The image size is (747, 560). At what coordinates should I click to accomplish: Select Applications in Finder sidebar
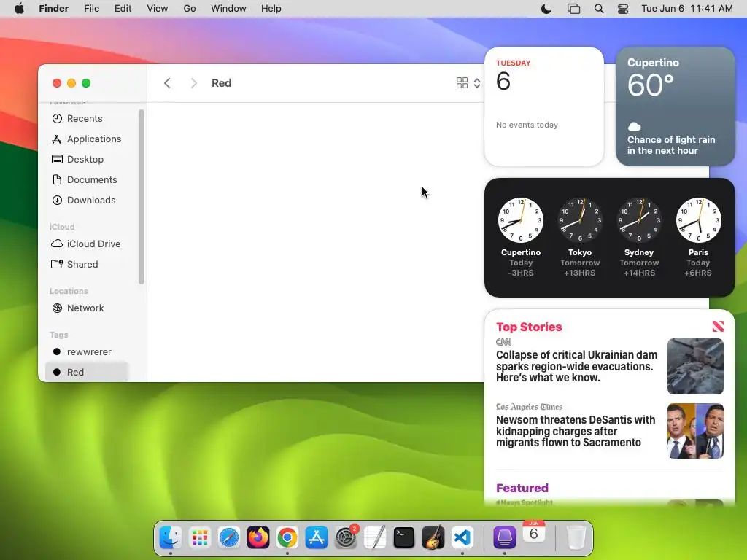click(87, 139)
